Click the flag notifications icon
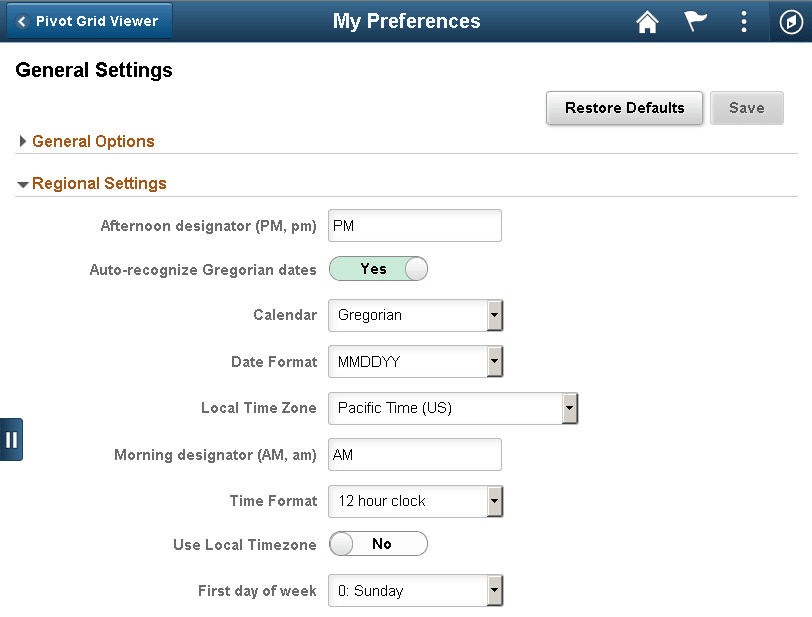 [694, 21]
